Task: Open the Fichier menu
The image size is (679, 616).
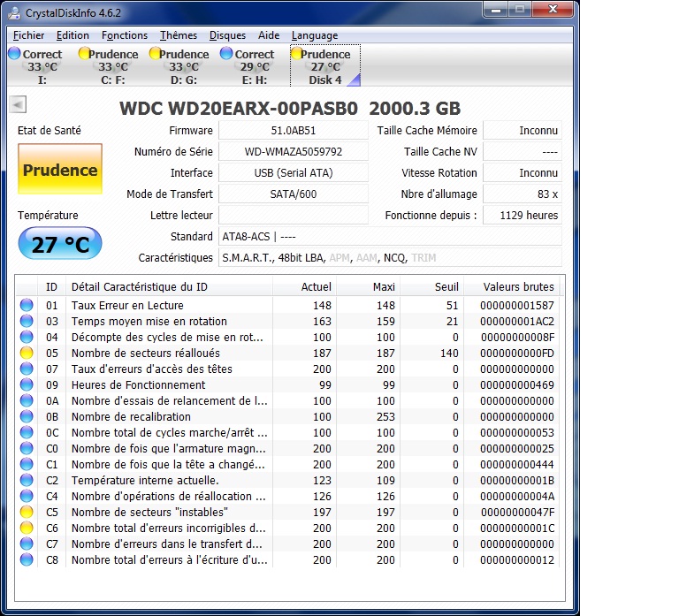Action: point(28,35)
